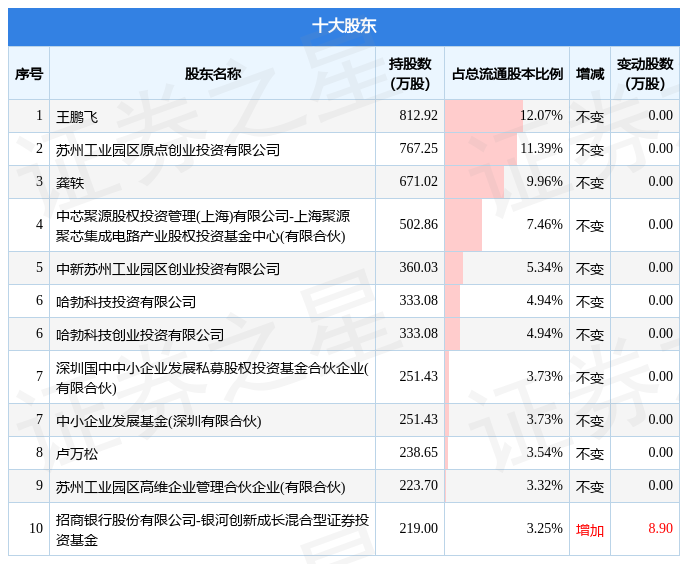Click the 占总流通股本比例 column header

click(x=507, y=74)
